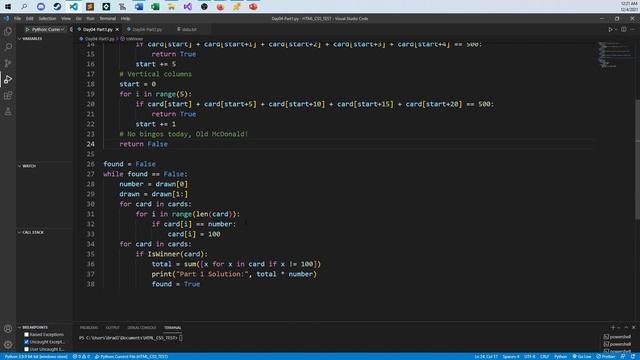
Task: Open Word from taskbar
Action: coord(139,7)
